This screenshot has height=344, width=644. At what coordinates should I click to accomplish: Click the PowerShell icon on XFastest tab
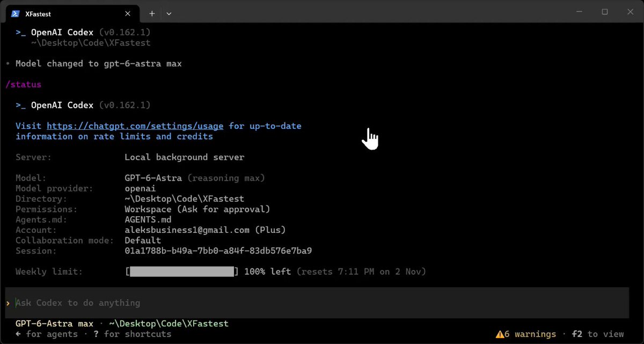[x=16, y=13]
